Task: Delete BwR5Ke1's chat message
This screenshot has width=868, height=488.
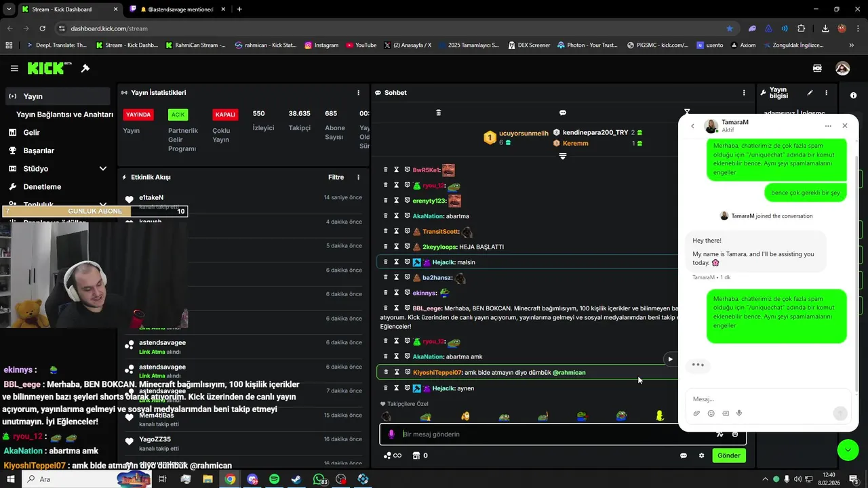Action: click(385, 170)
